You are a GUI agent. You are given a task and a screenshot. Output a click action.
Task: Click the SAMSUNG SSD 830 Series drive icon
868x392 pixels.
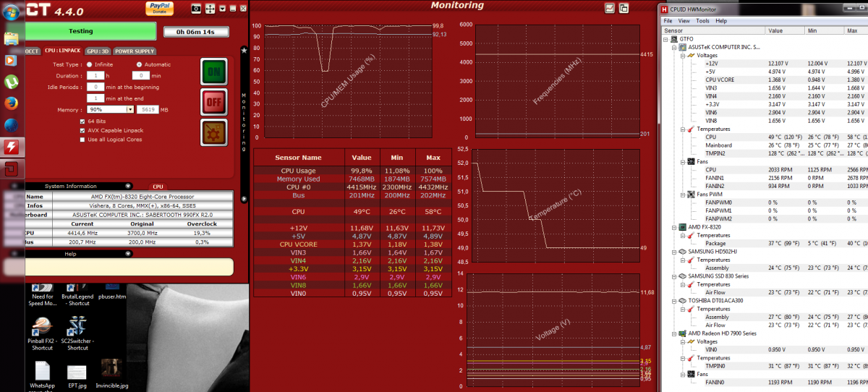682,276
